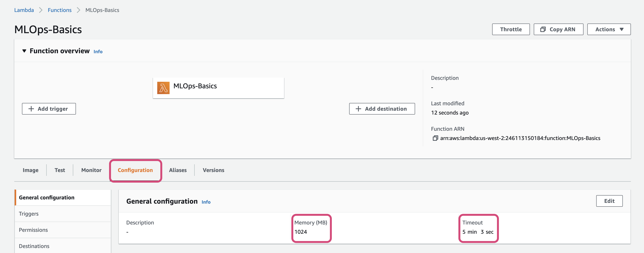644x253 pixels.
Task: Click the Aliases tab
Action: click(x=177, y=170)
